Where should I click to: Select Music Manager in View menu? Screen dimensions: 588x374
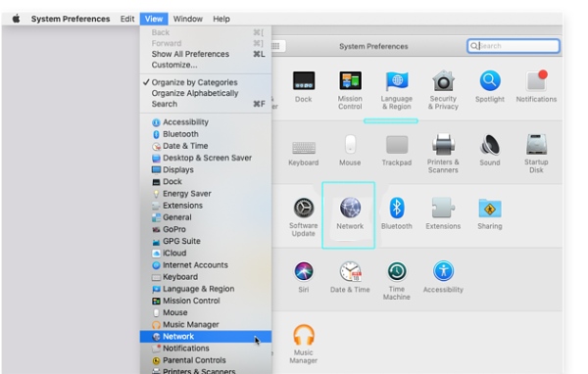pyautogui.click(x=206, y=324)
